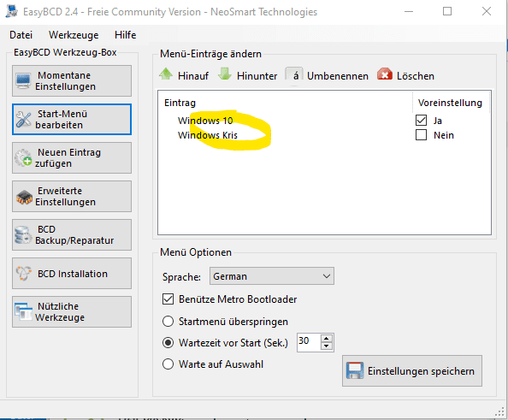Move entry up with Hinauf
The height and width of the screenshot is (420, 508).
pos(184,75)
